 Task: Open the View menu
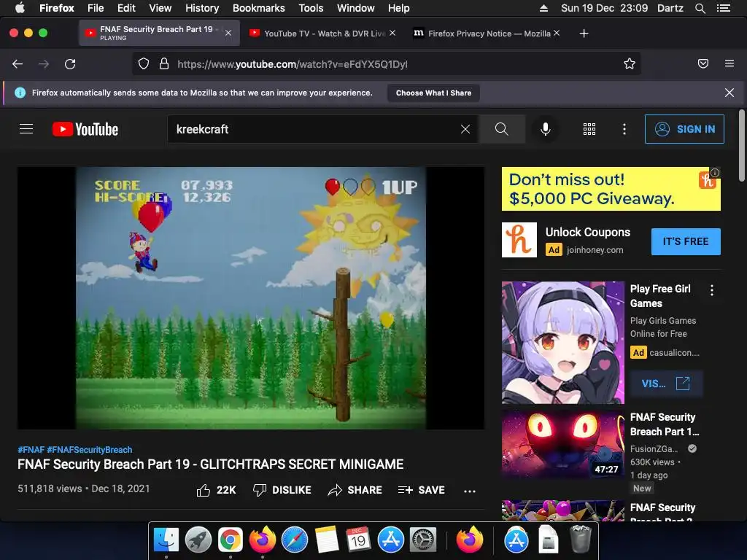pos(160,8)
